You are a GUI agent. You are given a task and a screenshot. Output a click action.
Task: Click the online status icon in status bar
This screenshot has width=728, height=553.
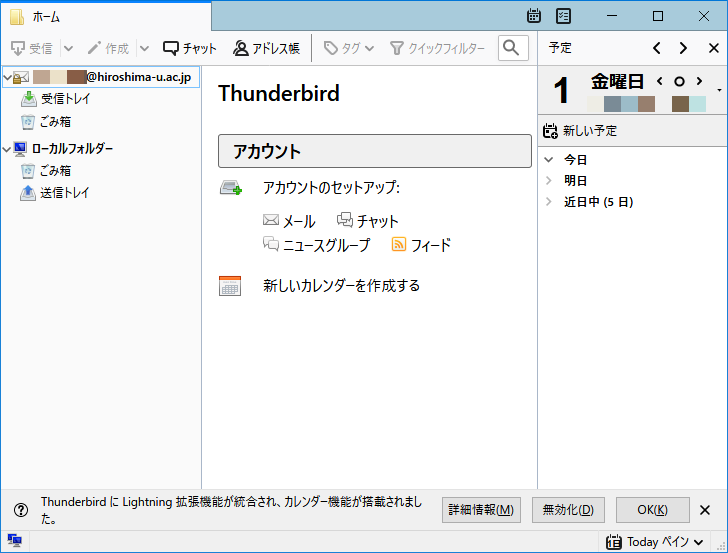pyautogui.click(x=14, y=541)
